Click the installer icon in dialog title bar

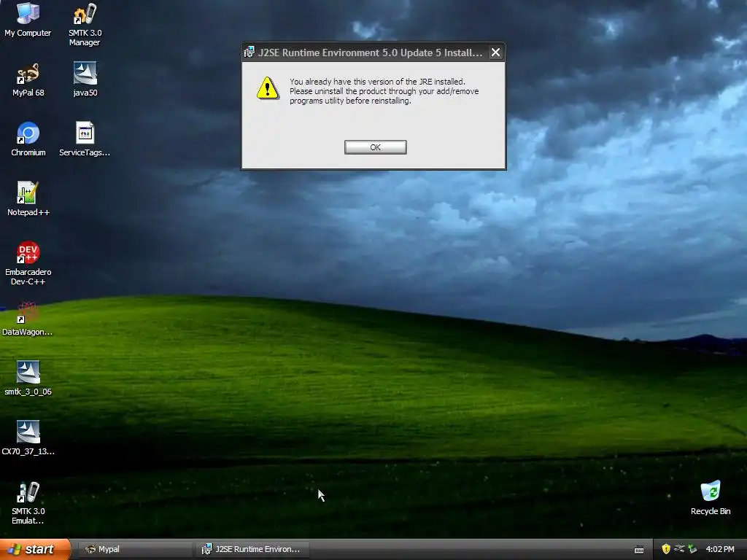click(x=249, y=52)
